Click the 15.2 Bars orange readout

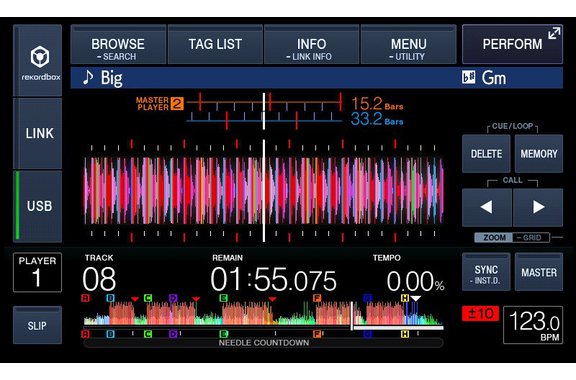point(377,104)
